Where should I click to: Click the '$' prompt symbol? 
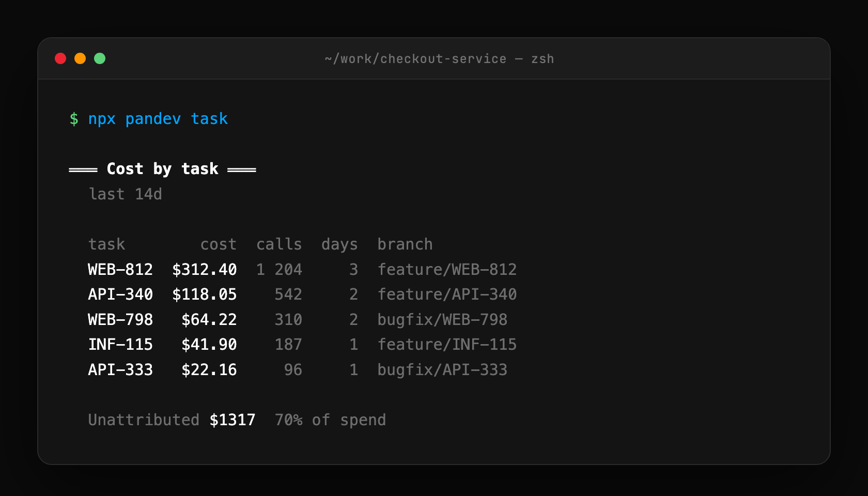click(x=74, y=119)
